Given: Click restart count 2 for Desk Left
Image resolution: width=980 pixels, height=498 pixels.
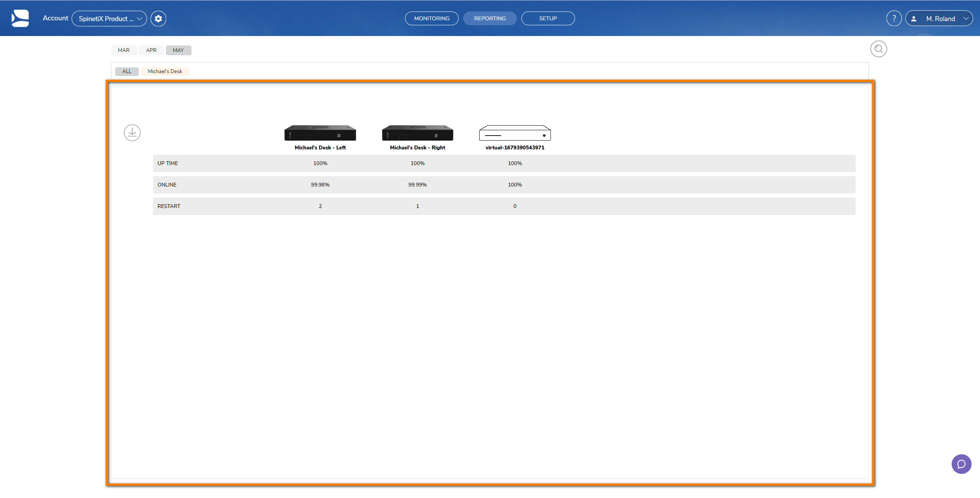Looking at the screenshot, I should pyautogui.click(x=320, y=206).
